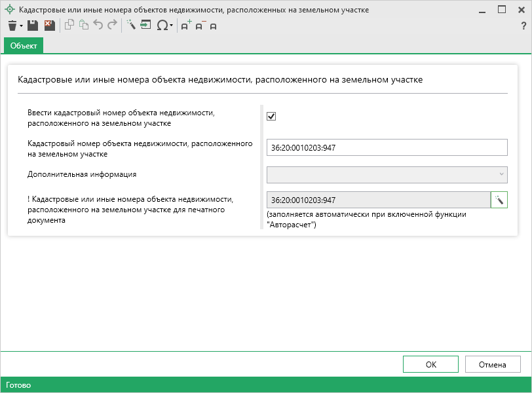The image size is (532, 393).
Task: Click the copy icon in the toolbar
Action: pyautogui.click(x=69, y=26)
